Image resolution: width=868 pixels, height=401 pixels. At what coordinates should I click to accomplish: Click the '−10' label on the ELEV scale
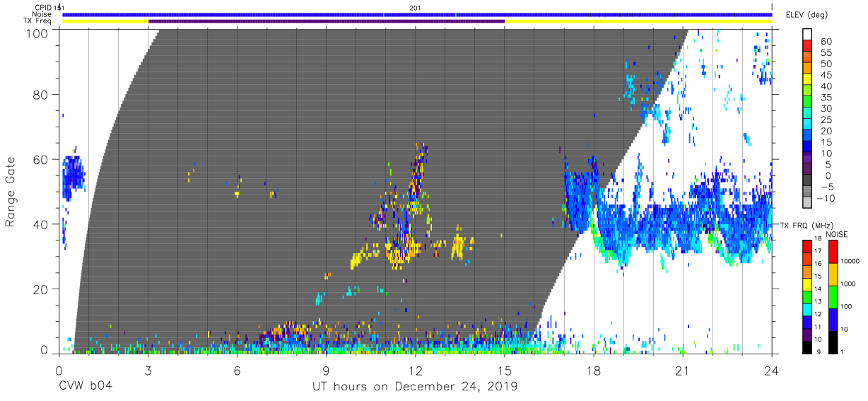pyautogui.click(x=826, y=198)
